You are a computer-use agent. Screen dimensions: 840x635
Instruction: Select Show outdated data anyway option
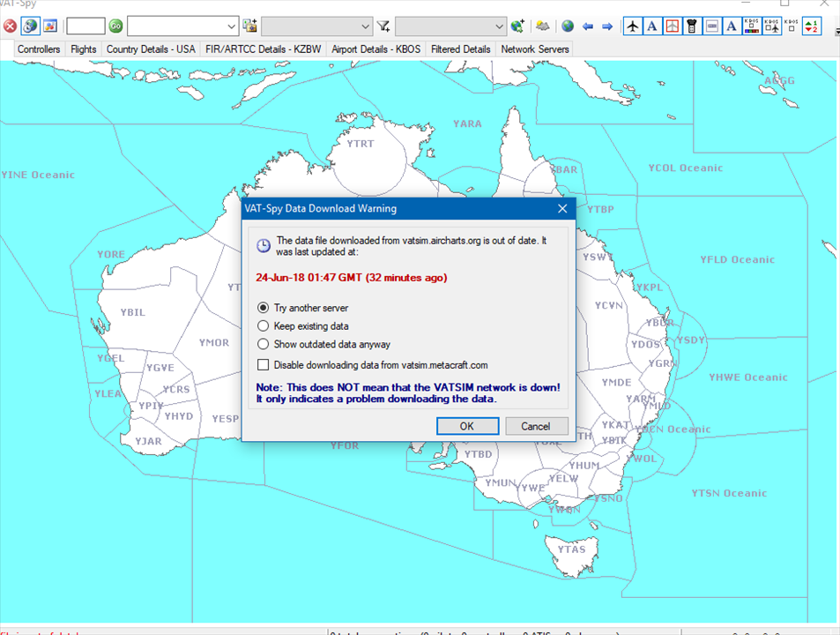coord(323,345)
